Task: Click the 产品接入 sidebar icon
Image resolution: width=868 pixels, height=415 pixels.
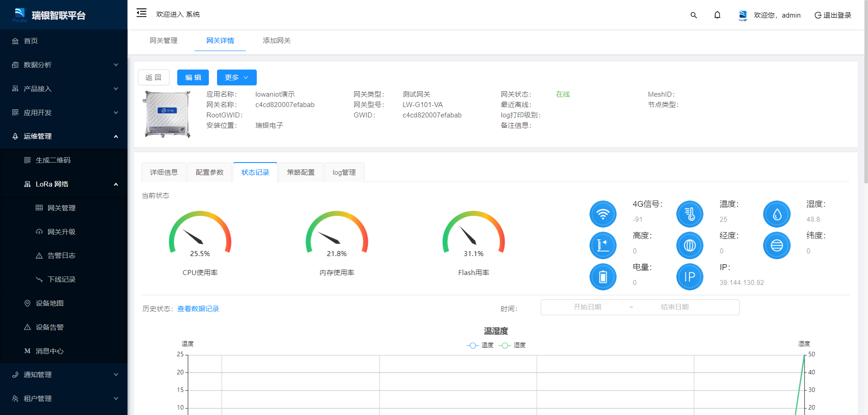Action: 15,89
